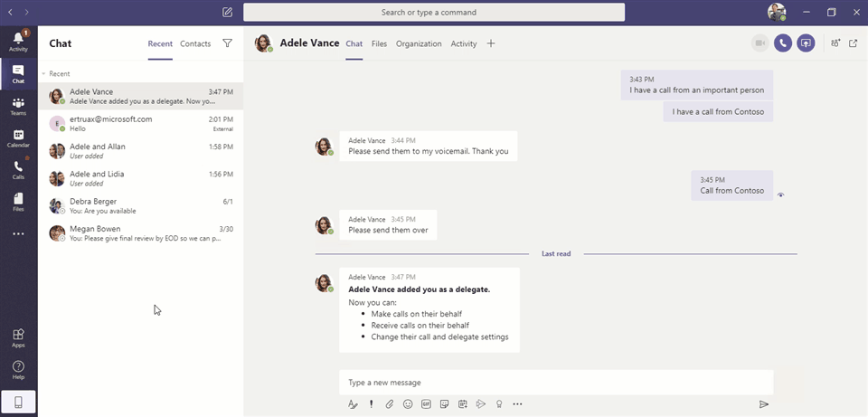The image size is (868, 417).
Task: Show more apps ellipsis in sidebar
Action: 18,234
